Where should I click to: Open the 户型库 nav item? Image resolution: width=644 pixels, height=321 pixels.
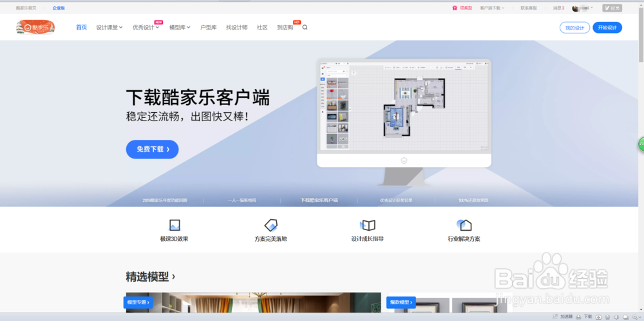[x=208, y=28]
